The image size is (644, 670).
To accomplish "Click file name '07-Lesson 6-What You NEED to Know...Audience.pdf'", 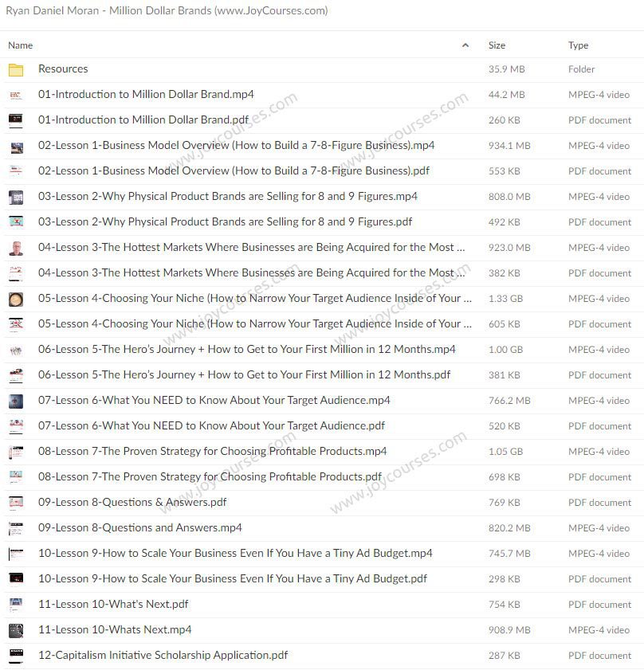I will [x=211, y=426].
